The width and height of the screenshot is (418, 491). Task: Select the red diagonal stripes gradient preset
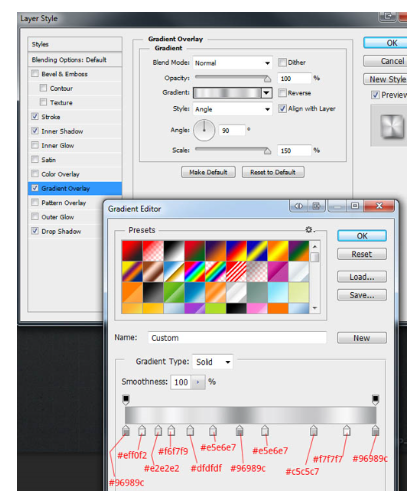[236, 271]
